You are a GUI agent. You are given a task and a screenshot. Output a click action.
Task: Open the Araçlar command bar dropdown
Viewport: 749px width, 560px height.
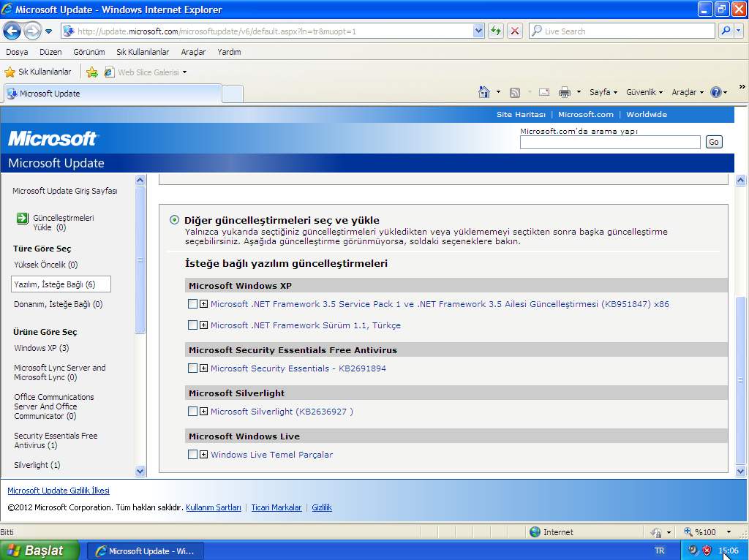coord(688,92)
